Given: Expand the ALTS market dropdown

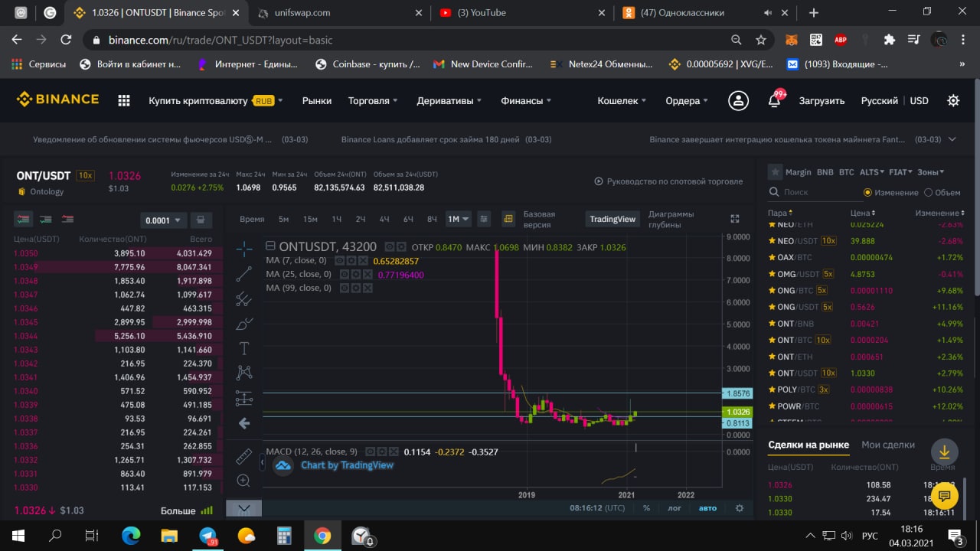Looking at the screenshot, I should point(871,172).
